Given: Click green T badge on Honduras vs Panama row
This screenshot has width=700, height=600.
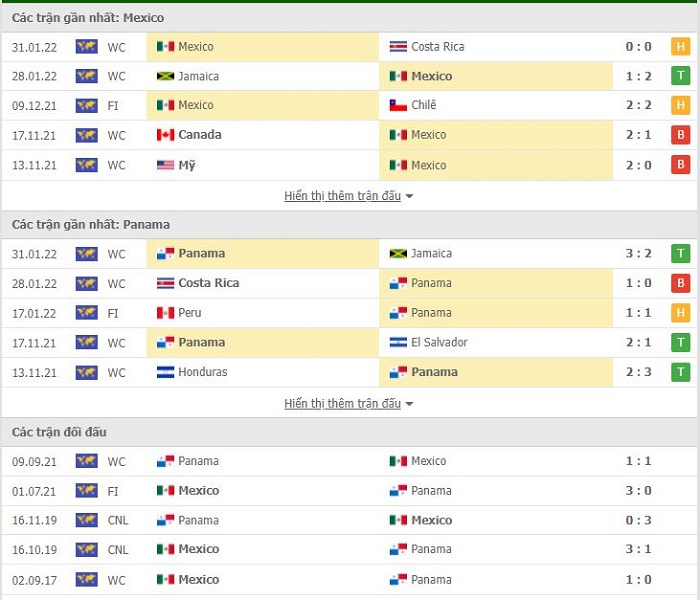Looking at the screenshot, I should (x=680, y=372).
